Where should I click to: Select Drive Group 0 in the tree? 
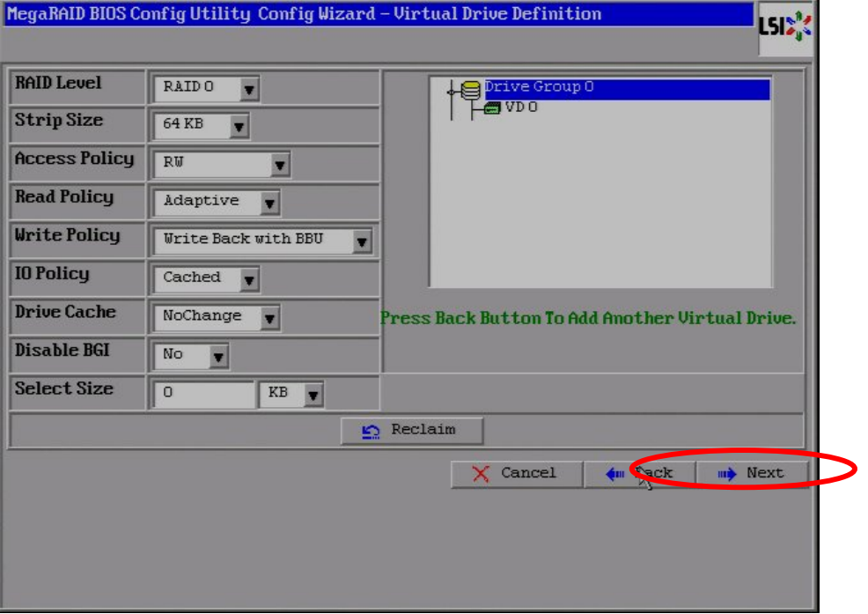point(539,88)
